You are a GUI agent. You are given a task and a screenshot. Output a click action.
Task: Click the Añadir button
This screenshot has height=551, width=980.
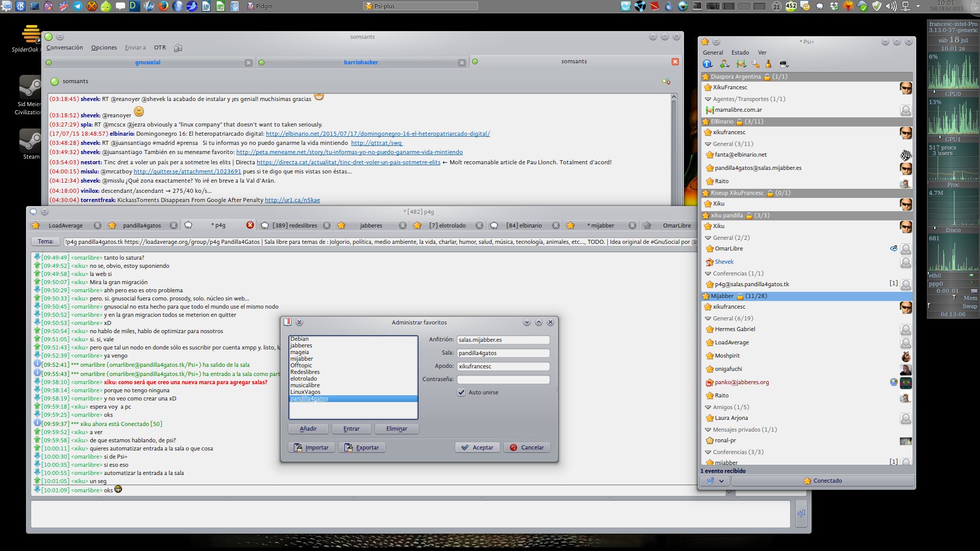pyautogui.click(x=308, y=429)
